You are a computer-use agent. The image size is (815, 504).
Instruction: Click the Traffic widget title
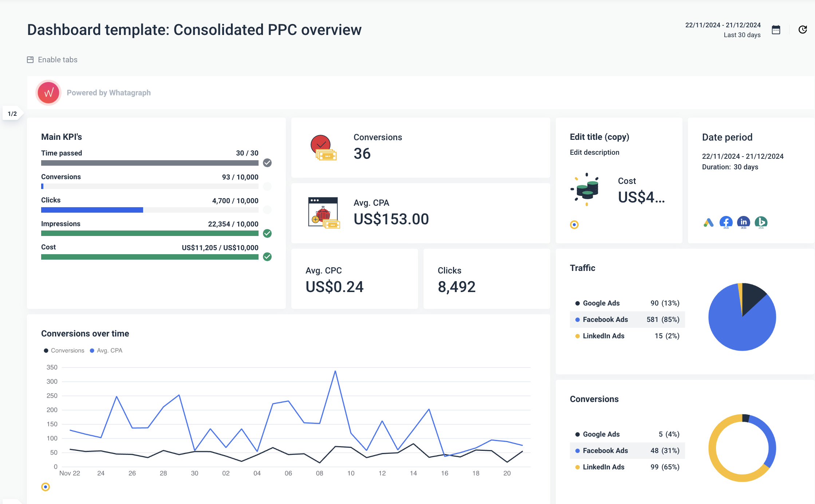click(583, 268)
